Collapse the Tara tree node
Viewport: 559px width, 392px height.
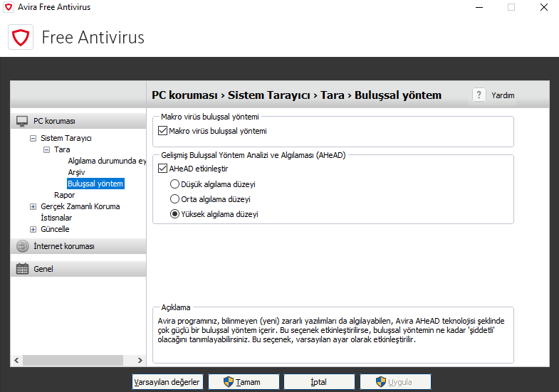click(47, 149)
